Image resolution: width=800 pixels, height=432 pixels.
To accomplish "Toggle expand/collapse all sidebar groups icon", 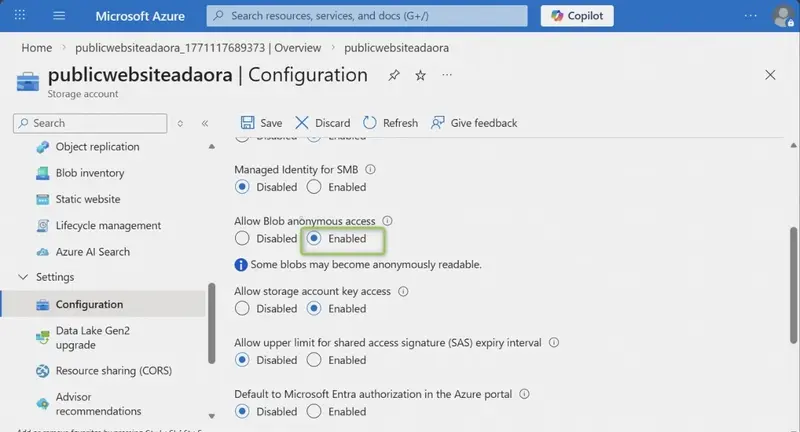I will pyautogui.click(x=180, y=123).
